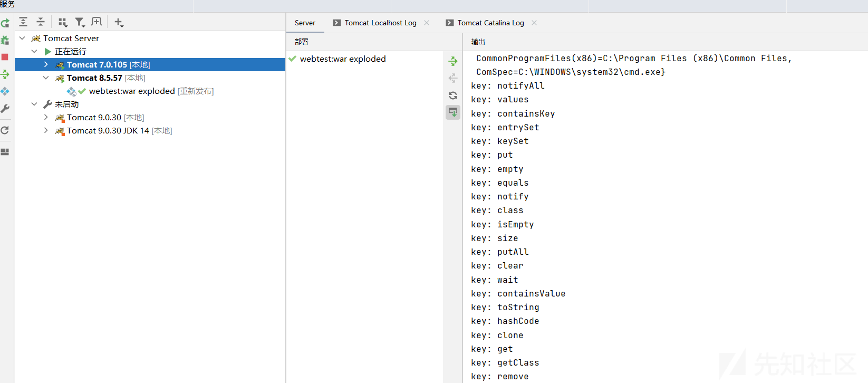The image size is (868, 383).
Task: Select webtest:war exploded in deployment list
Action: [343, 59]
